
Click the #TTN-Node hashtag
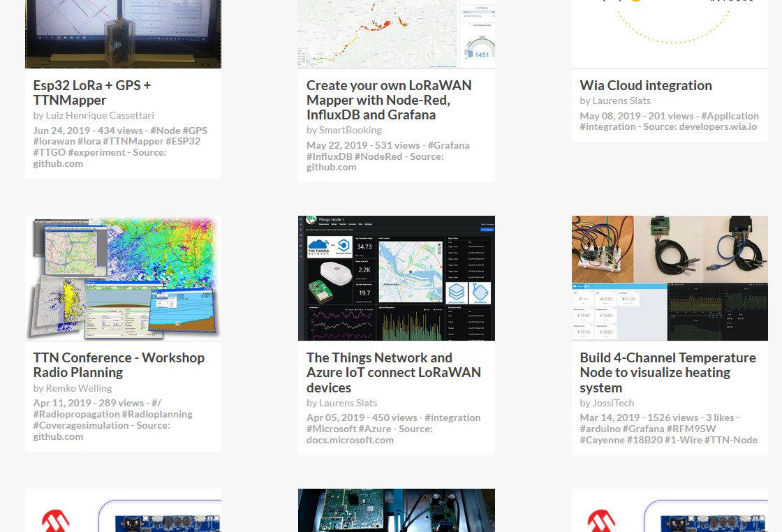click(731, 440)
